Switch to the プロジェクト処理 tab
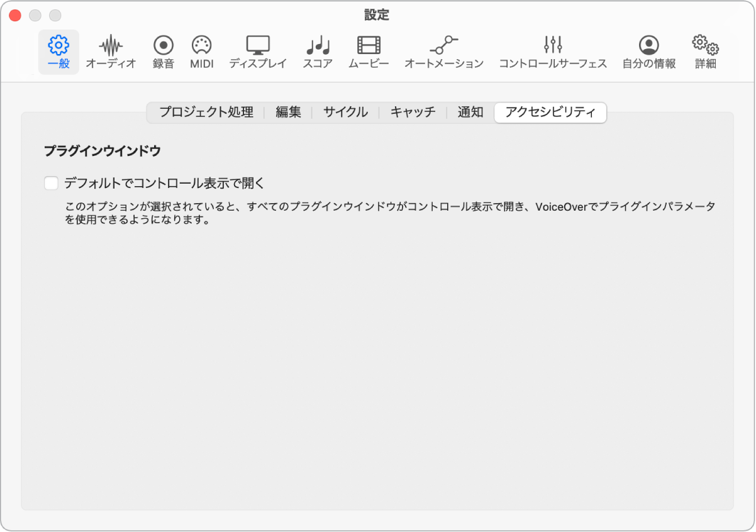 208,113
